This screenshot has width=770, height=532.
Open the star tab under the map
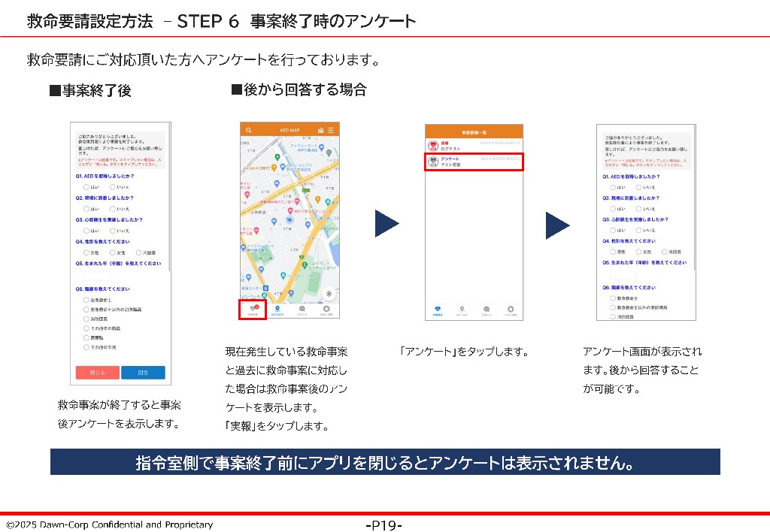pyautogui.click(x=326, y=310)
